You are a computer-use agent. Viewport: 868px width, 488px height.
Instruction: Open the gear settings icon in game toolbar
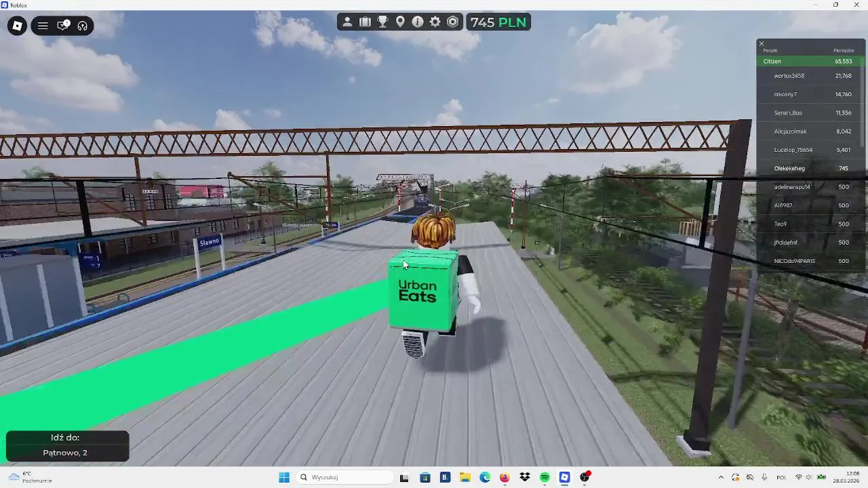(435, 22)
